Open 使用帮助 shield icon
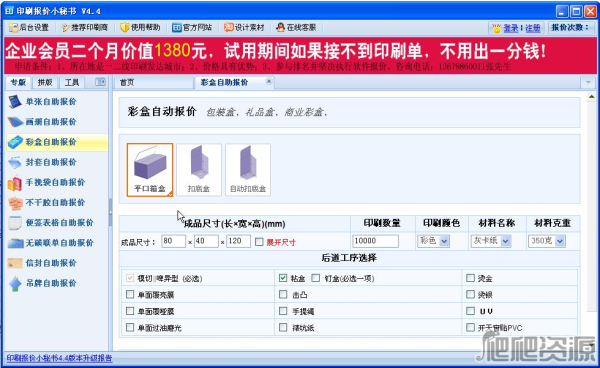This screenshot has height=368, width=600. tap(125, 28)
